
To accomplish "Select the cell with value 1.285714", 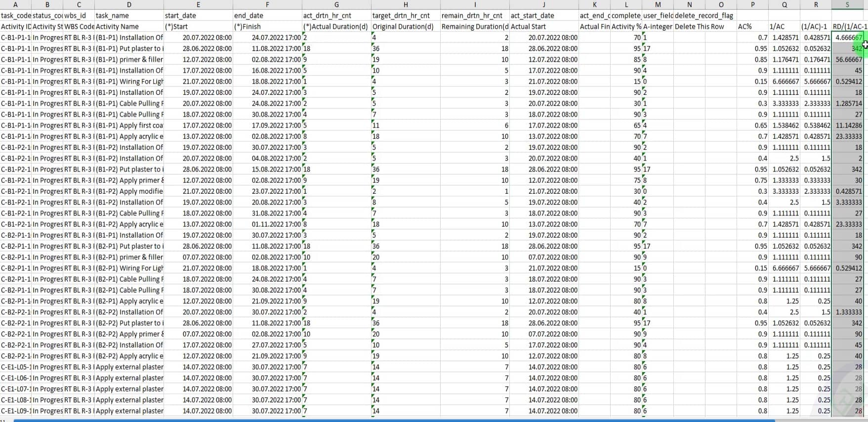I will coord(847,103).
